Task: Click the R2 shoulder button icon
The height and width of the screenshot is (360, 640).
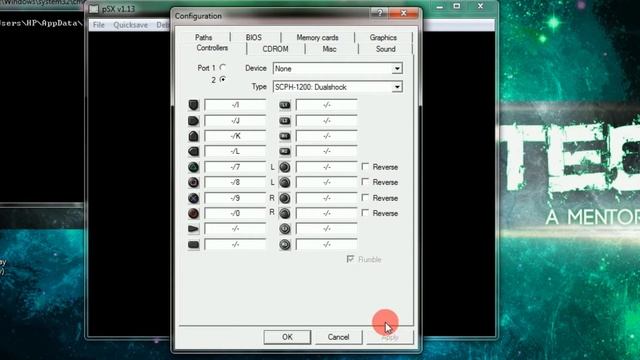Action: click(x=285, y=151)
